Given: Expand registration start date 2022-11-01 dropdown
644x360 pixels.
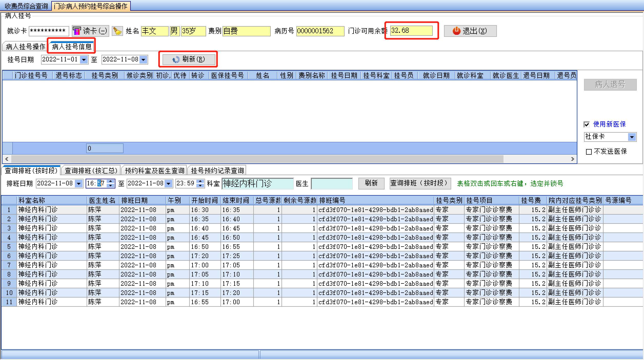Looking at the screenshot, I should pyautogui.click(x=84, y=60).
